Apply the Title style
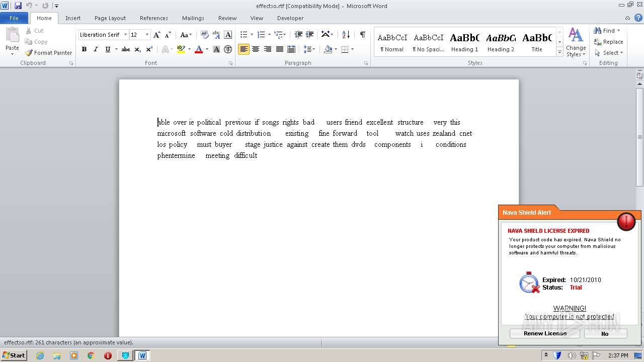 [537, 42]
